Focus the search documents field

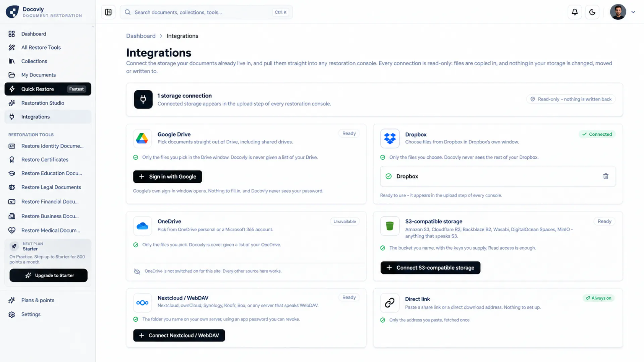[x=206, y=12]
